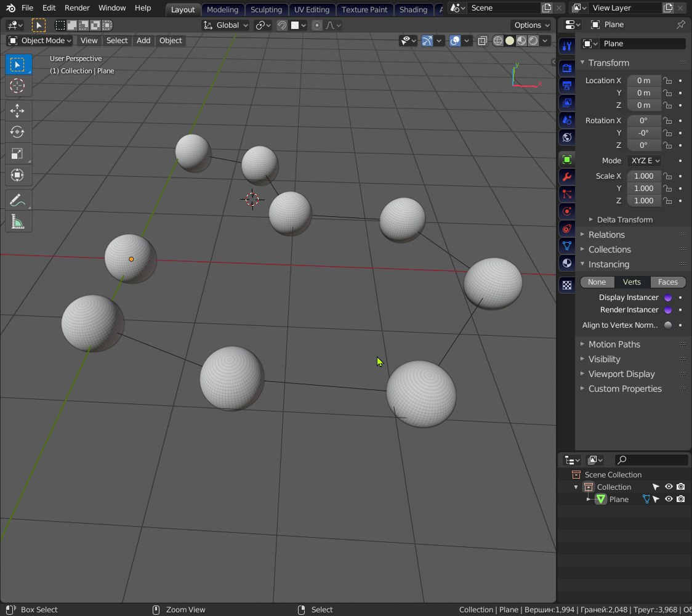
Task: Open the Render menu
Action: point(77,8)
